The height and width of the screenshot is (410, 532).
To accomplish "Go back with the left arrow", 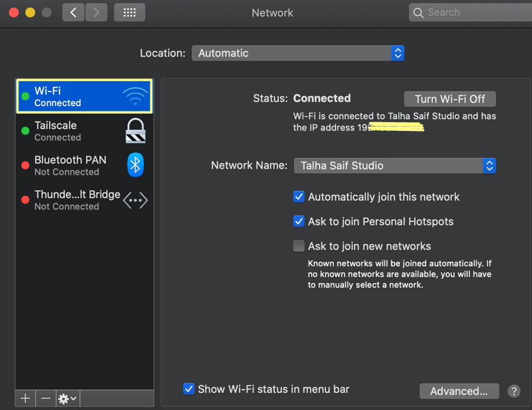I will tap(73, 12).
